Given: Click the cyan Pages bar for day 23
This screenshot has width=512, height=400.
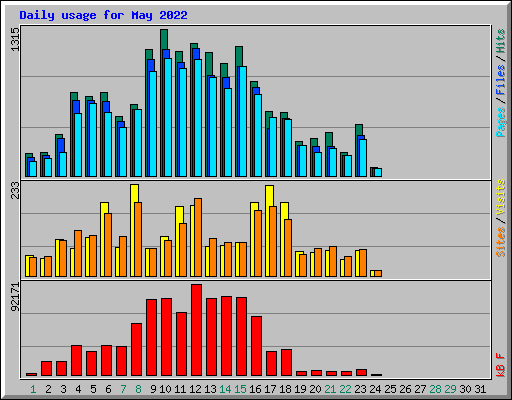Looking at the screenshot, I should tap(363, 158).
